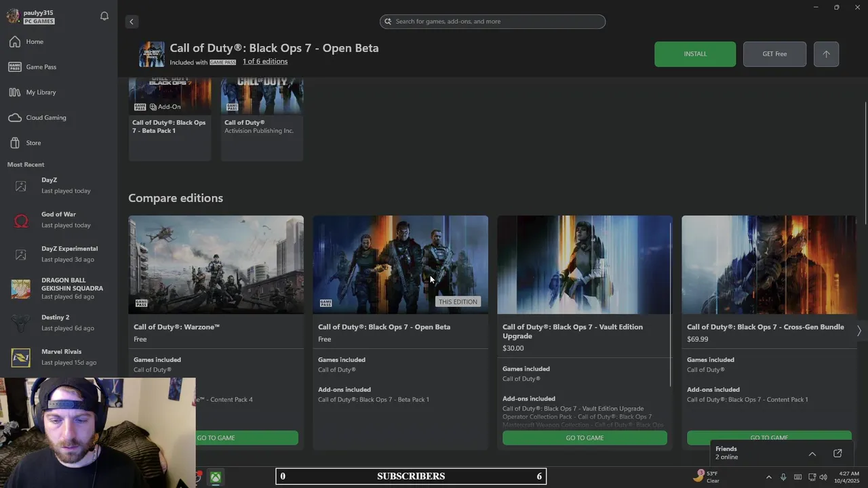This screenshot has height=488, width=868.
Task: Click the $69.99 price text
Action: click(697, 340)
